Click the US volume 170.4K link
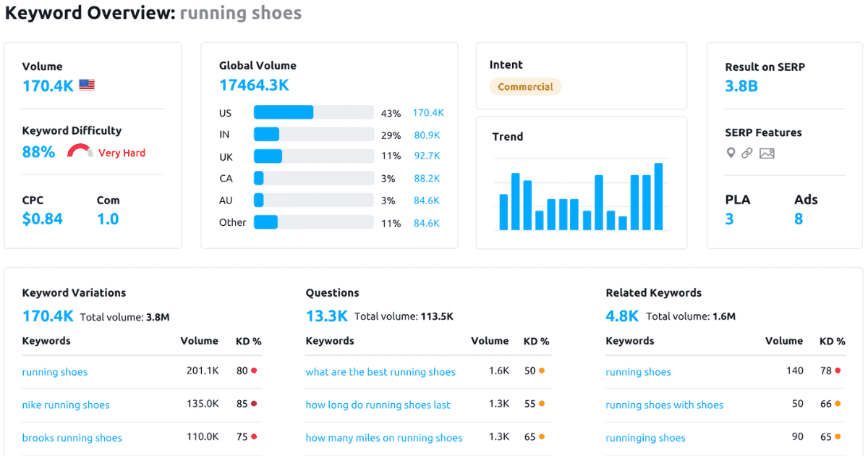Image resolution: width=868 pixels, height=456 pixels. (428, 113)
